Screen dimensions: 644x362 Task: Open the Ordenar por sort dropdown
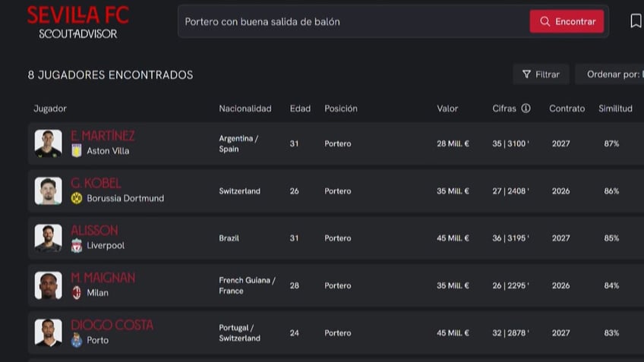tap(610, 74)
